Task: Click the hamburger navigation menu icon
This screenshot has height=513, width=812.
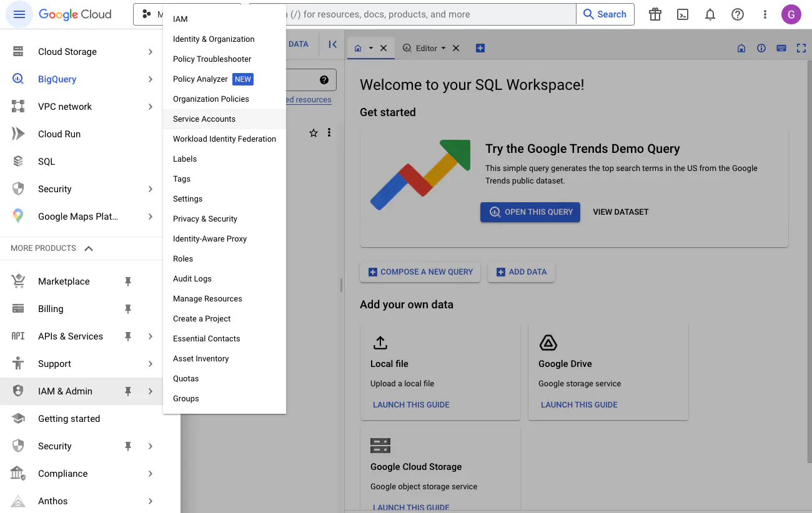Action: (19, 14)
